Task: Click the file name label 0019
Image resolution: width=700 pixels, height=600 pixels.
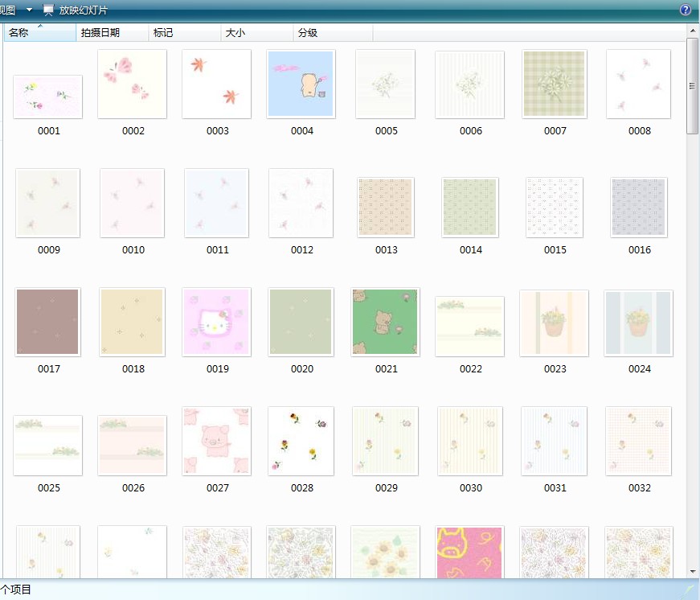Action: (218, 369)
